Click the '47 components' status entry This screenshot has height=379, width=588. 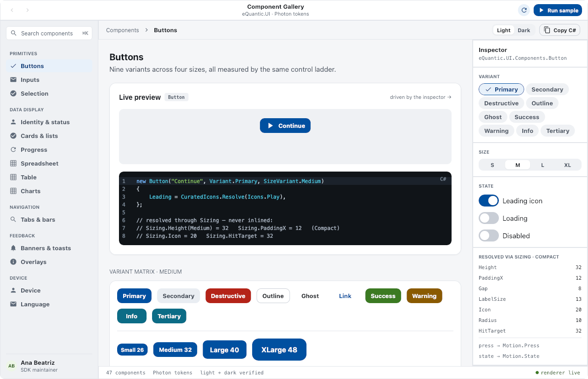pos(126,373)
